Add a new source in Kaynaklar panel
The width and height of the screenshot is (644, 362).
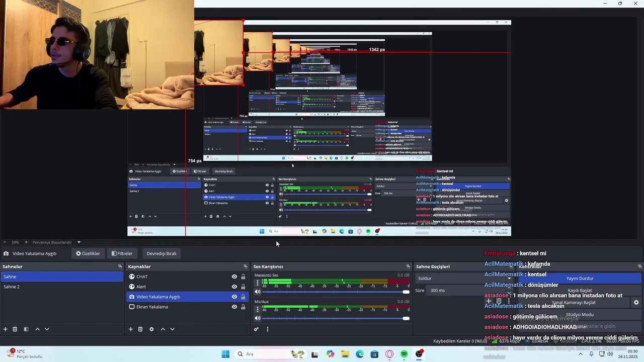coord(131,329)
